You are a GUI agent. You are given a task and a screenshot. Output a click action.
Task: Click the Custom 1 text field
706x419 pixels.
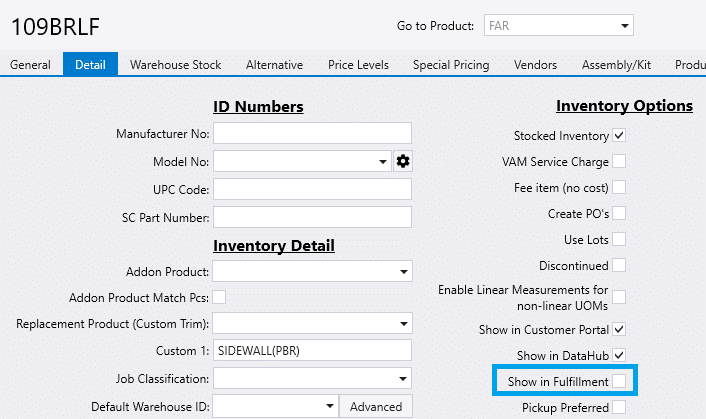click(x=312, y=350)
